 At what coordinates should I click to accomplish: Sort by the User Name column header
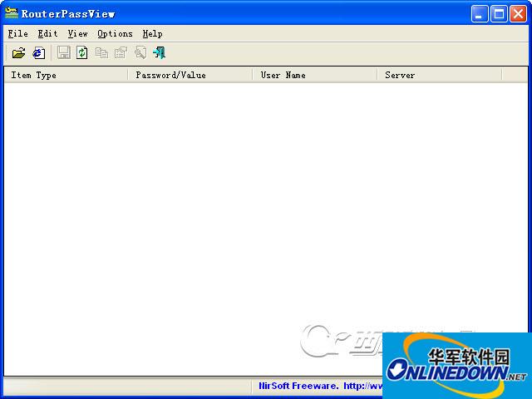click(x=315, y=75)
